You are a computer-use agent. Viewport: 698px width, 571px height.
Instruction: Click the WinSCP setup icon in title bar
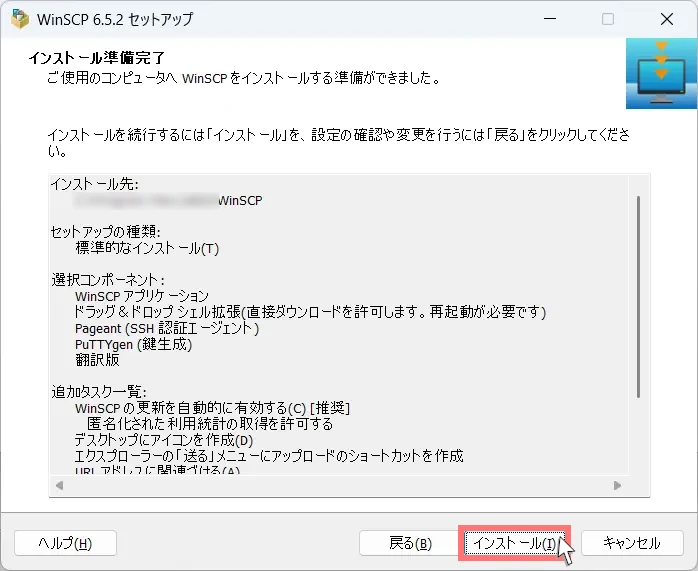click(20, 19)
